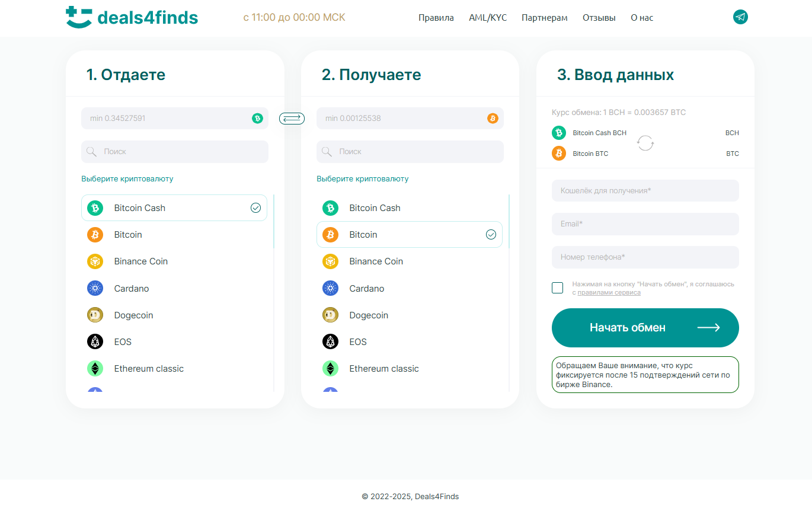The image size is (812, 511).
Task: Follow the правилами сервиса link
Action: pyautogui.click(x=609, y=292)
